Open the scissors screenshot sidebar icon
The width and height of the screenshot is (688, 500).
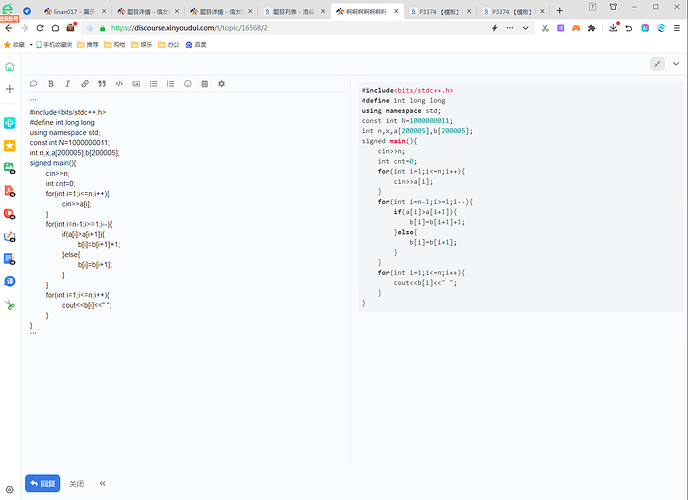(10, 304)
